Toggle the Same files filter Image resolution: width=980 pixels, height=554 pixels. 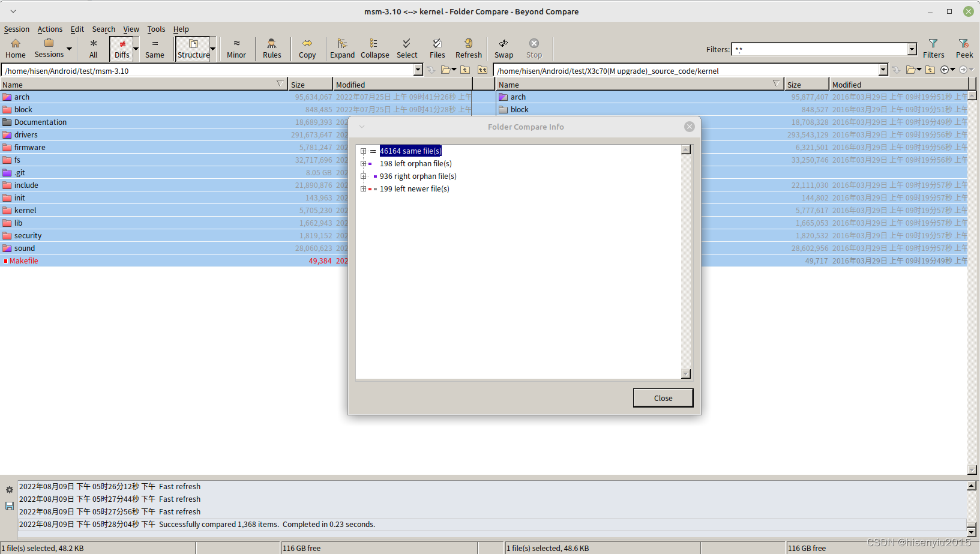click(x=155, y=48)
